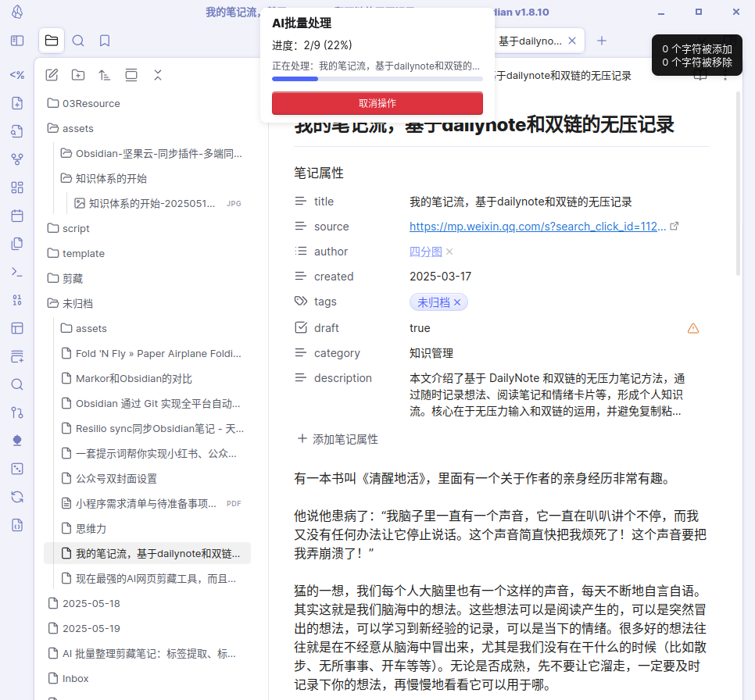Open the 思维力 note
Viewport: 755px width, 700px height.
tap(91, 528)
